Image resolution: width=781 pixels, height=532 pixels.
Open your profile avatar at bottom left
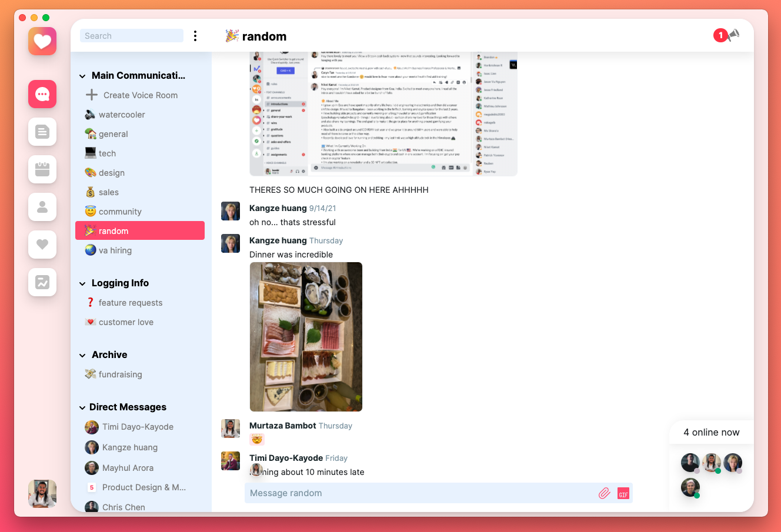pos(42,494)
